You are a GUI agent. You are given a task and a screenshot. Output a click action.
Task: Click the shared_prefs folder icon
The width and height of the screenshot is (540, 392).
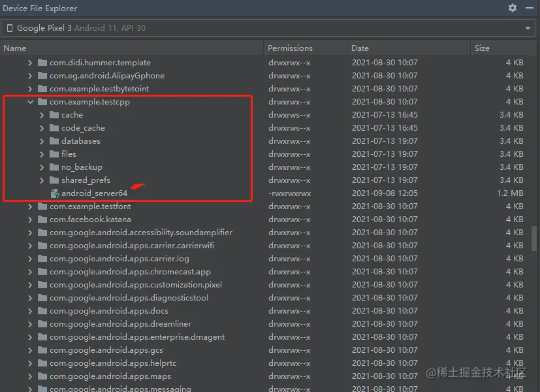click(x=54, y=180)
